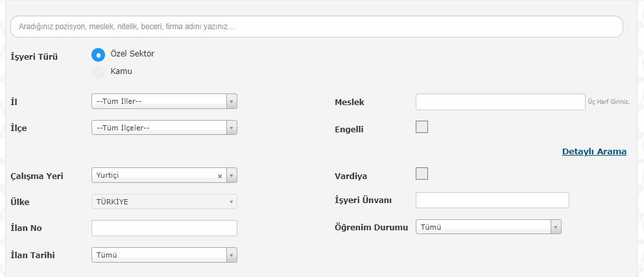Focus the Meslek input field
The height and width of the screenshot is (277, 644).
coord(500,102)
